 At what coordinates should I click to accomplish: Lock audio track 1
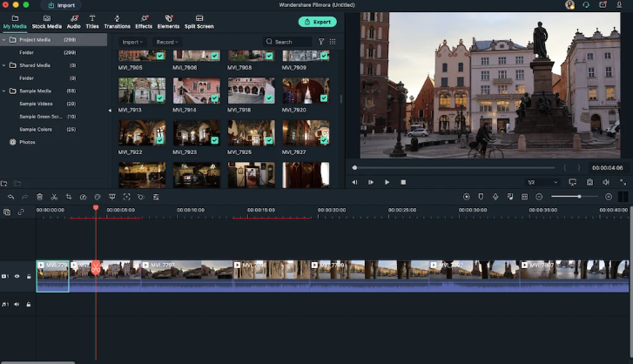29,304
